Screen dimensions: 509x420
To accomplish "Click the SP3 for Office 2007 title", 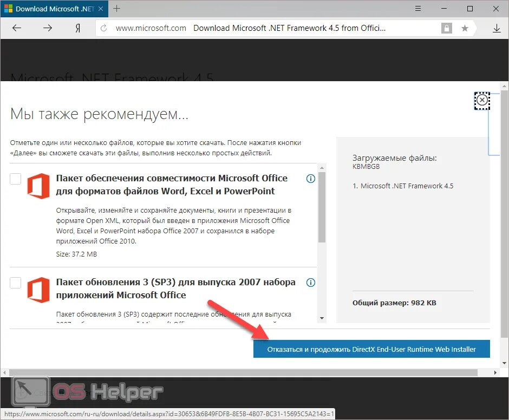I will 175,288.
